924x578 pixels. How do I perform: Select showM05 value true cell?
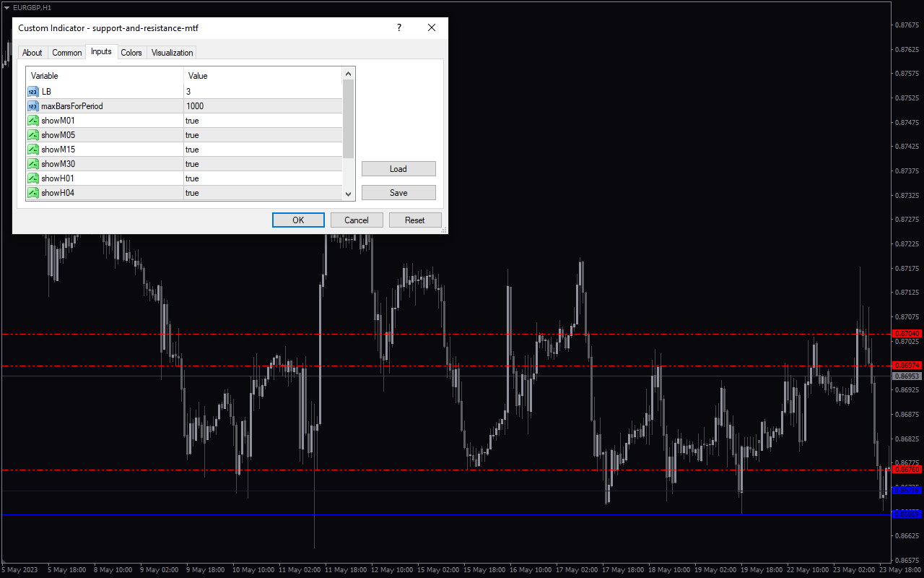[263, 135]
